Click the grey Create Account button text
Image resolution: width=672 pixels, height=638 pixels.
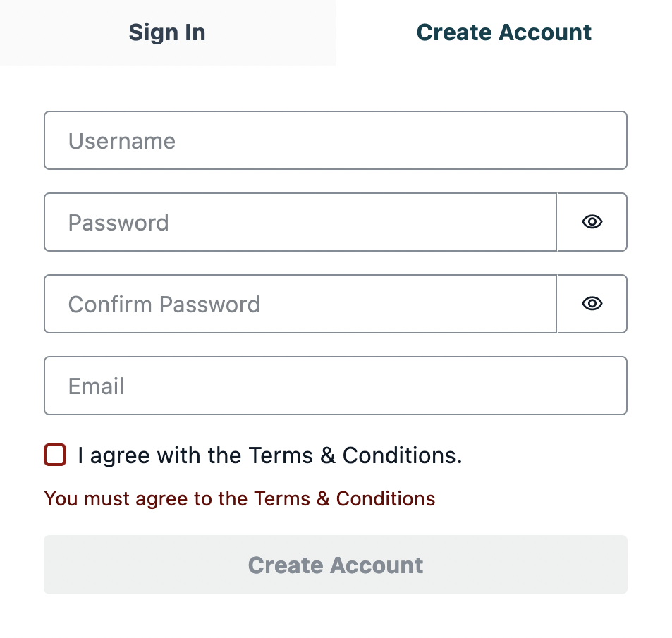pyautogui.click(x=336, y=565)
